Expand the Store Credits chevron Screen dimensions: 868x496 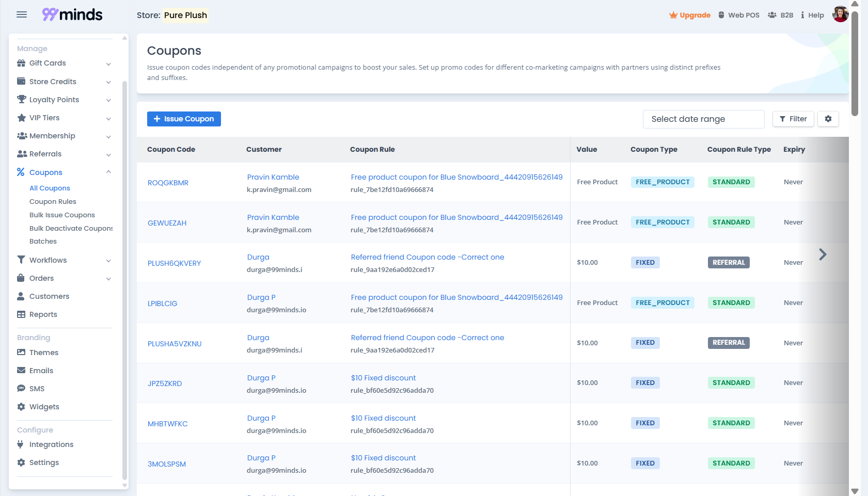pos(108,82)
